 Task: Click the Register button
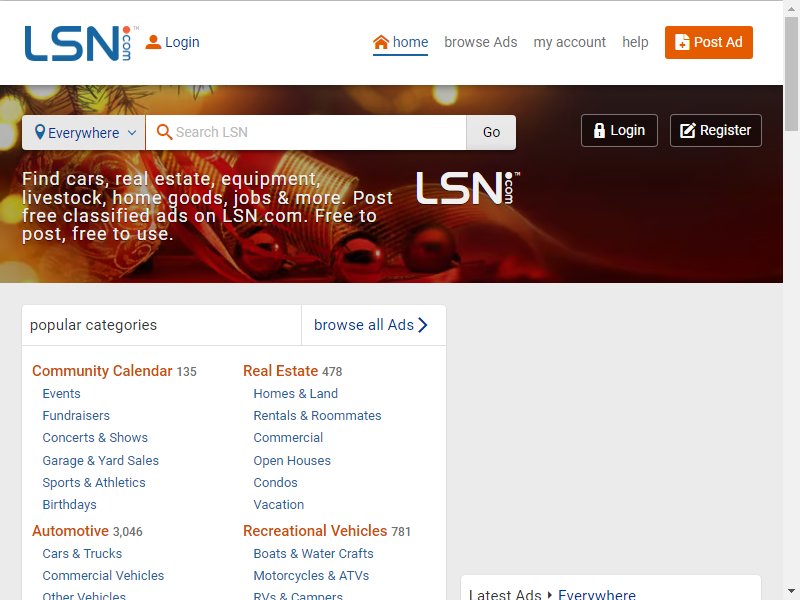(x=716, y=131)
